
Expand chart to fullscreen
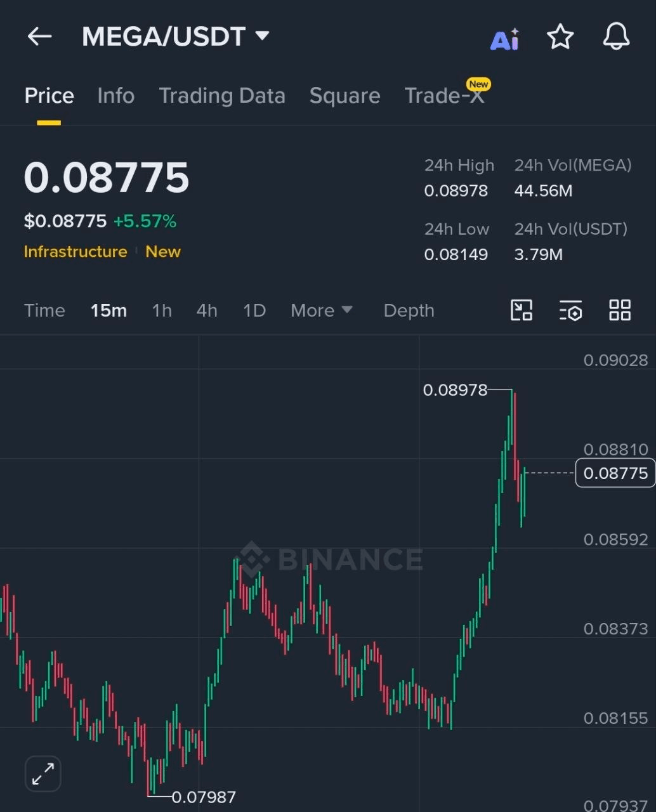(x=43, y=774)
